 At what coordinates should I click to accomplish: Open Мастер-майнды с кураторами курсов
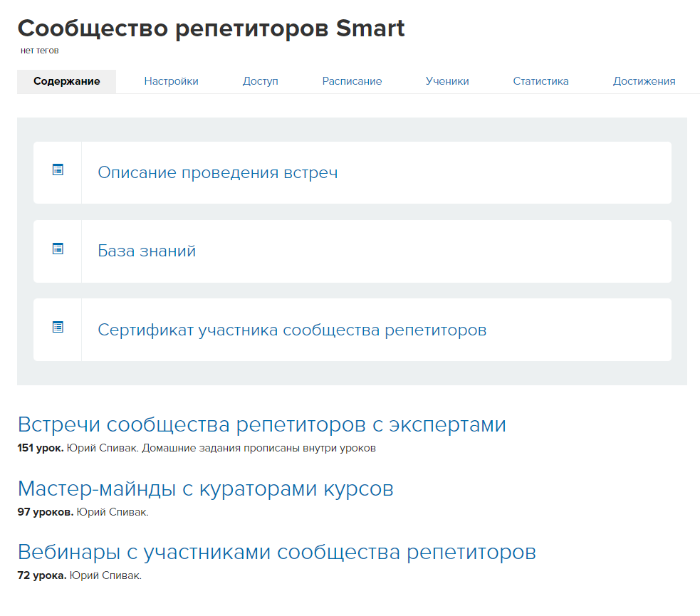205,489
